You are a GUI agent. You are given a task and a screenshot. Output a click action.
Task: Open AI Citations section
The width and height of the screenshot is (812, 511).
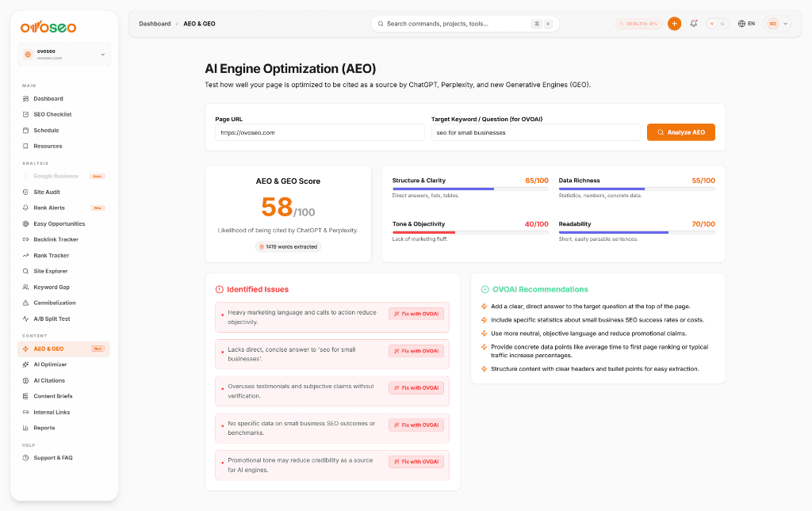point(49,380)
